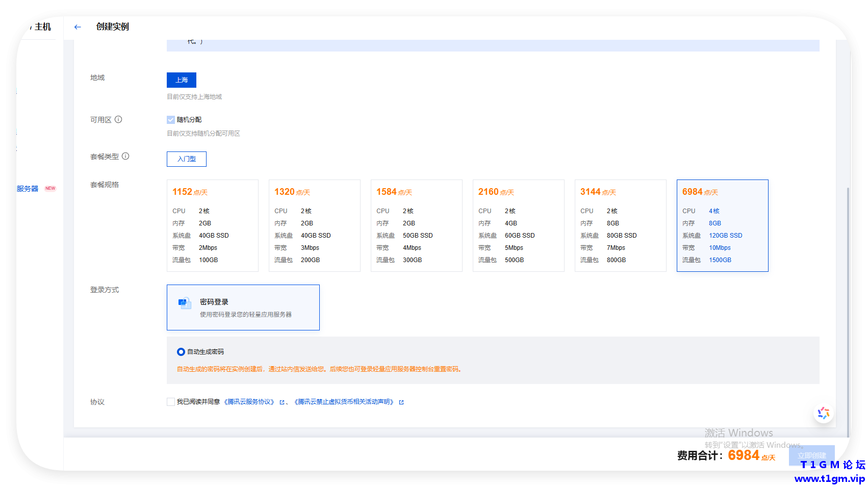This screenshot has width=868, height=487.
Task: Open the info icon next to 可用区
Action: coord(118,119)
